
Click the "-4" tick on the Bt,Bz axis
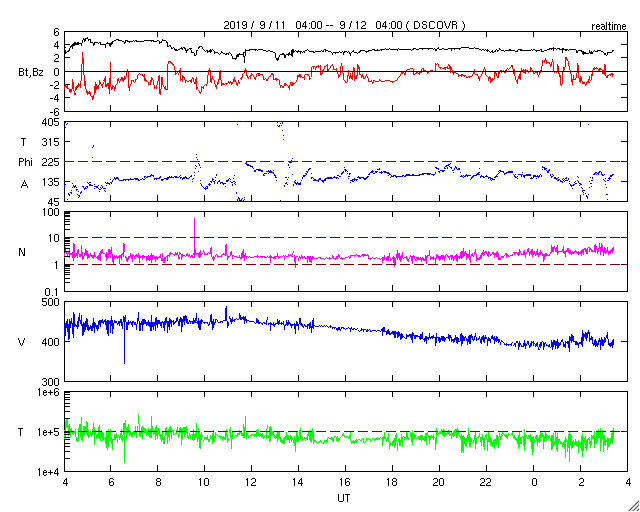55,98
